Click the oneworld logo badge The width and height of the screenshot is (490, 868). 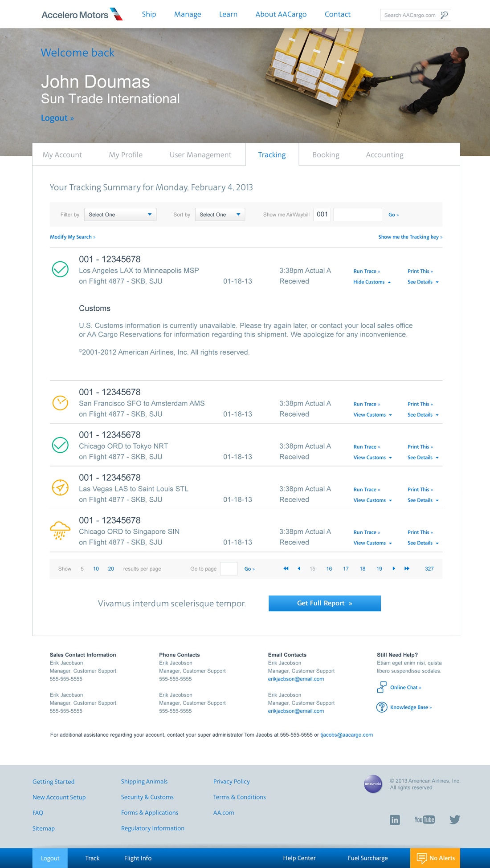point(373,784)
